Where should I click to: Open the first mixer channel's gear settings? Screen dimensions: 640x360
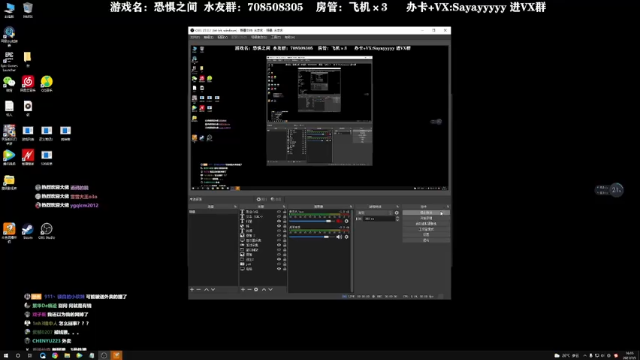(347, 221)
